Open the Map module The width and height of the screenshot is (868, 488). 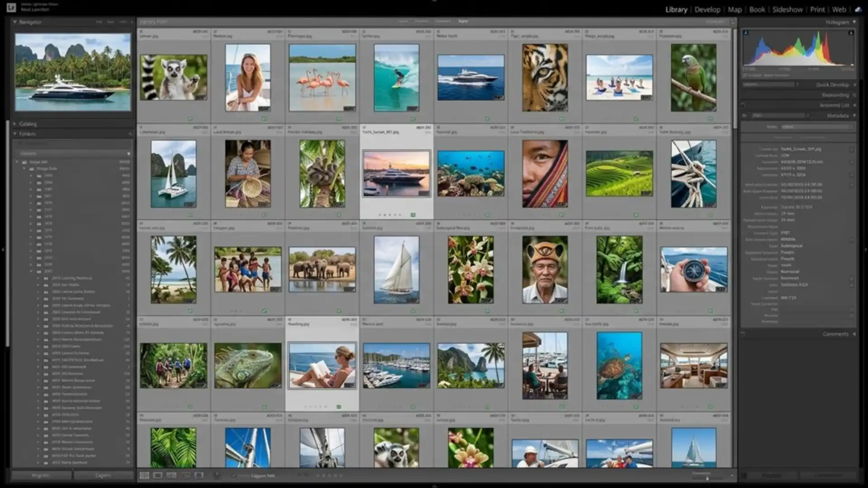(x=735, y=9)
